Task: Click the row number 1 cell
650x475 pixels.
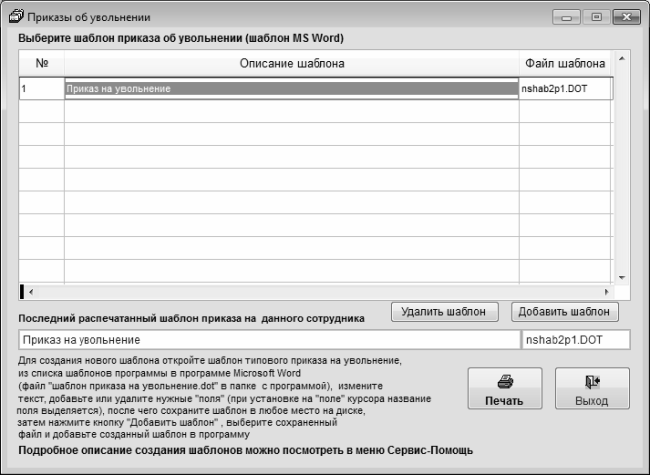Action: coord(42,89)
